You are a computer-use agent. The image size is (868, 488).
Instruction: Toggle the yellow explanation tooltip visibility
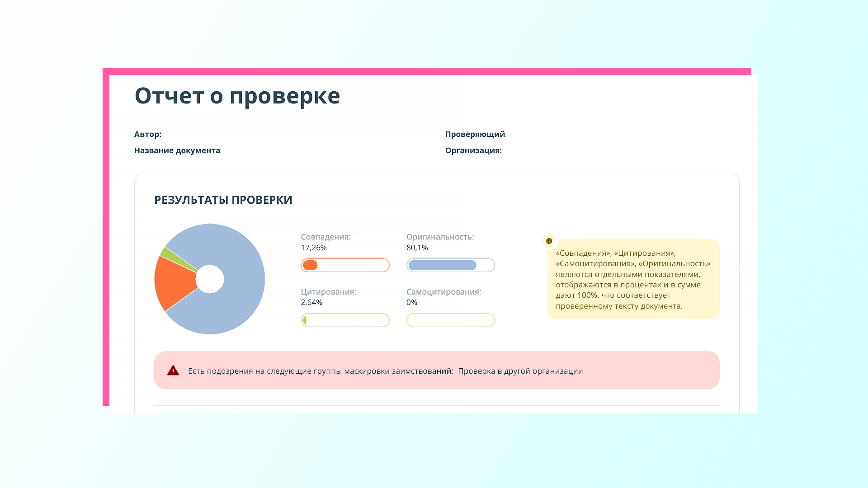click(x=633, y=279)
